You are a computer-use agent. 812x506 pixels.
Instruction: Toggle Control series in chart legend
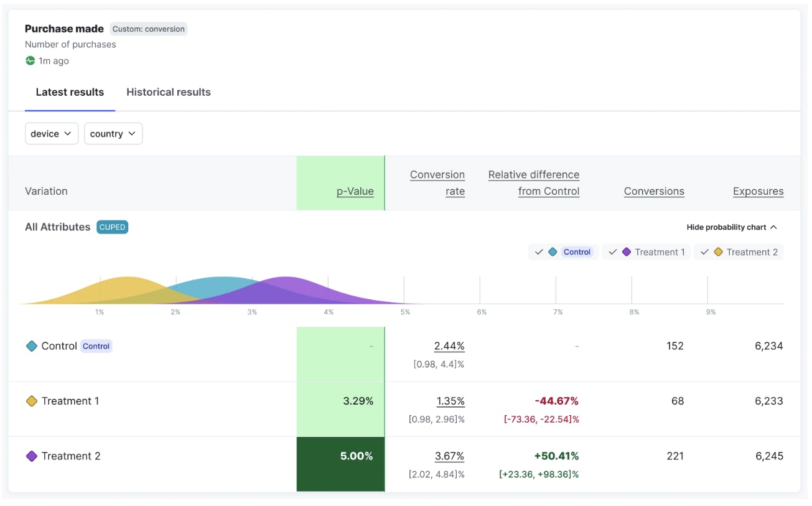click(563, 252)
